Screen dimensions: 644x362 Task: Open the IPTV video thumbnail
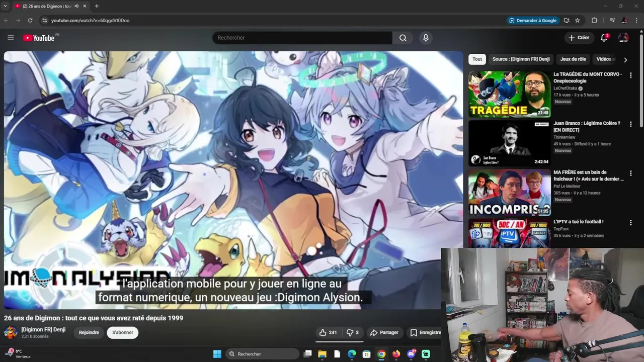509,233
